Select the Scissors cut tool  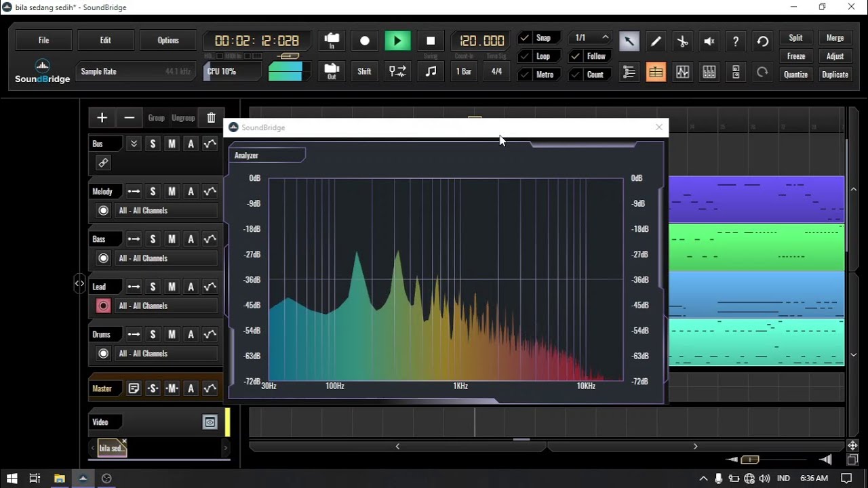[682, 41]
